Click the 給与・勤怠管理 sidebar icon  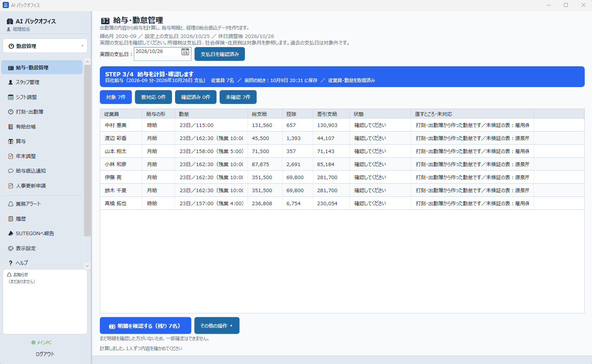[11, 68]
